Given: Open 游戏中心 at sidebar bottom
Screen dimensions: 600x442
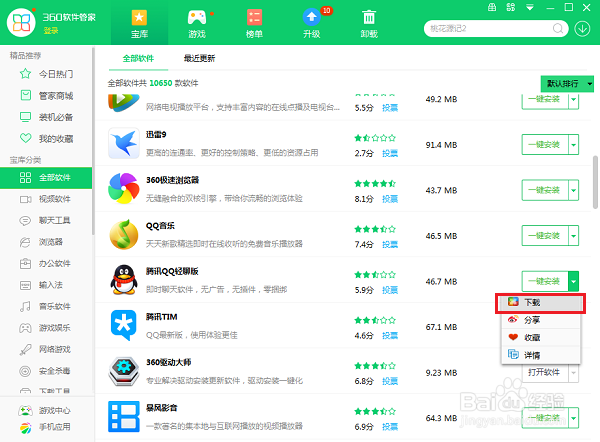Looking at the screenshot, I should point(45,411).
